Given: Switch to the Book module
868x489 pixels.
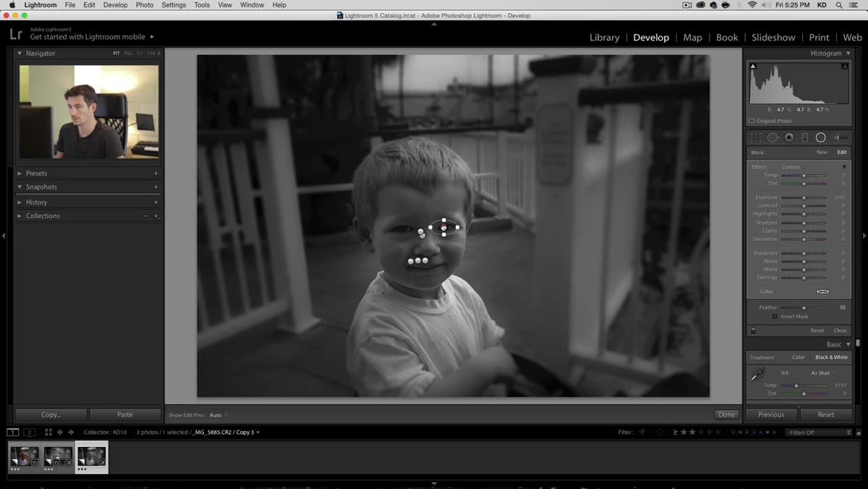Looking at the screenshot, I should click(727, 38).
